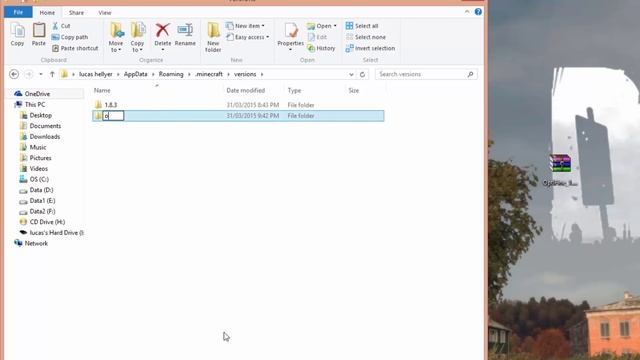The height and width of the screenshot is (360, 640).
Task: Switch to the View ribbon tab
Action: click(x=105, y=13)
